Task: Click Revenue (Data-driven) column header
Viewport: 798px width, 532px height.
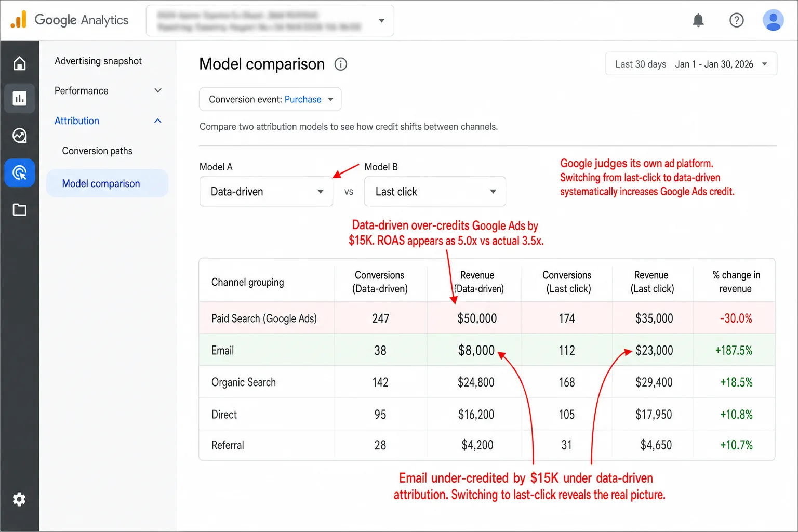Action: click(477, 282)
